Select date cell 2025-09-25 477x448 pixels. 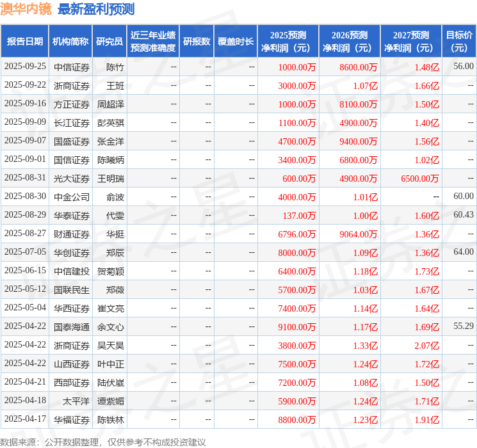coord(25,67)
